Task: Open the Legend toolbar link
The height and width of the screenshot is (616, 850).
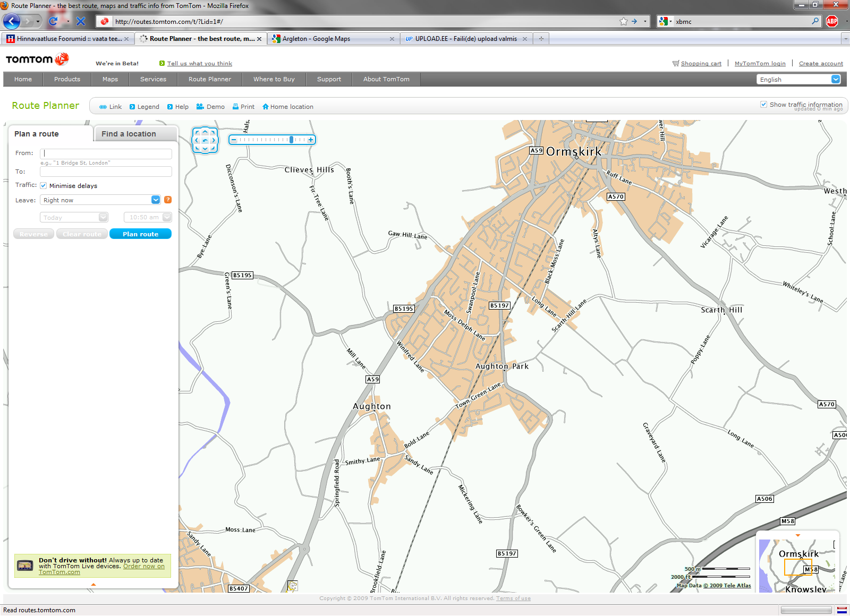Action: (144, 107)
